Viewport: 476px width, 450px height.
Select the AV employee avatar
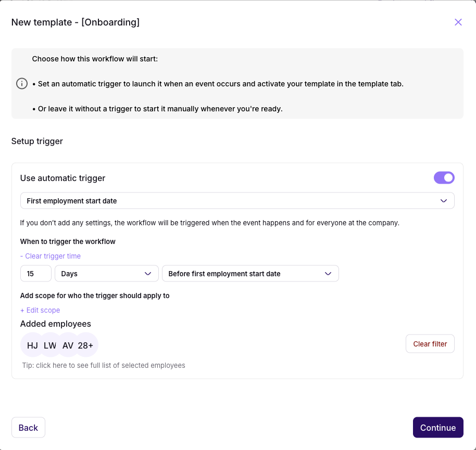pyautogui.click(x=68, y=345)
